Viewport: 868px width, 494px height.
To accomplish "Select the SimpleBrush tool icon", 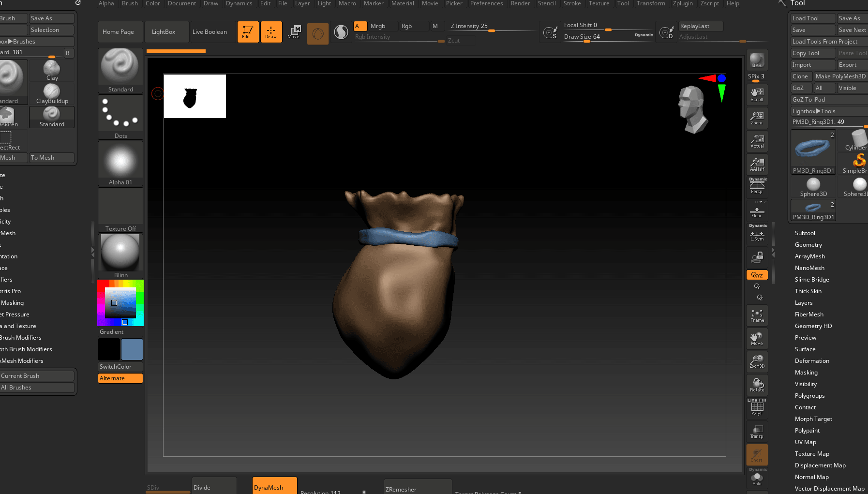I will click(x=858, y=164).
